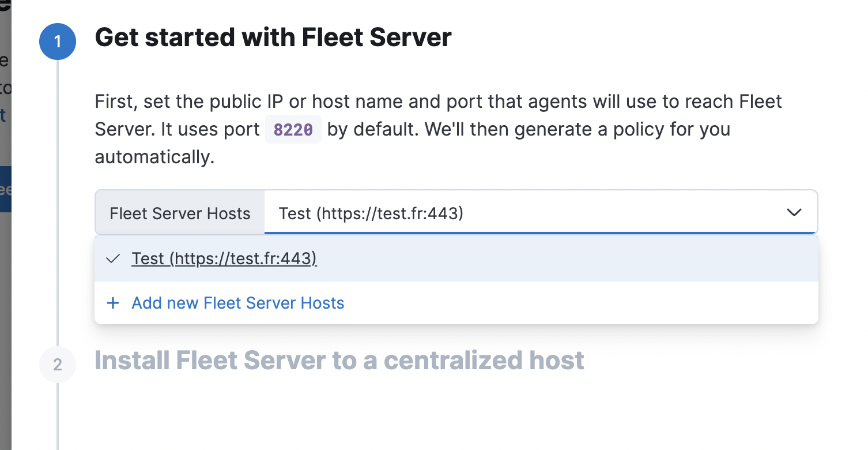The width and height of the screenshot is (868, 450).
Task: Click the step 1 numbered circle icon
Action: click(x=57, y=42)
